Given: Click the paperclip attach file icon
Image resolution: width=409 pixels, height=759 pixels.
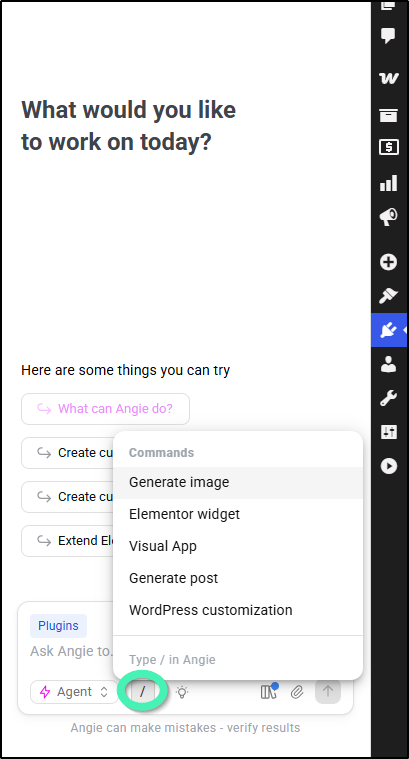Looking at the screenshot, I should point(297,692).
